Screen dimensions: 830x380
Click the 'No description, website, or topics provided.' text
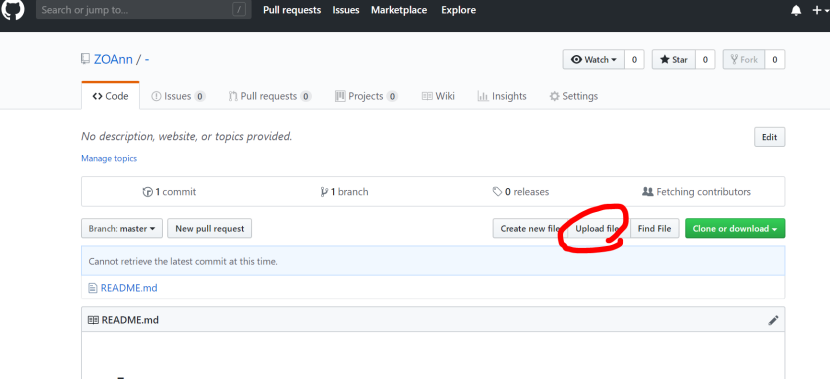click(187, 137)
